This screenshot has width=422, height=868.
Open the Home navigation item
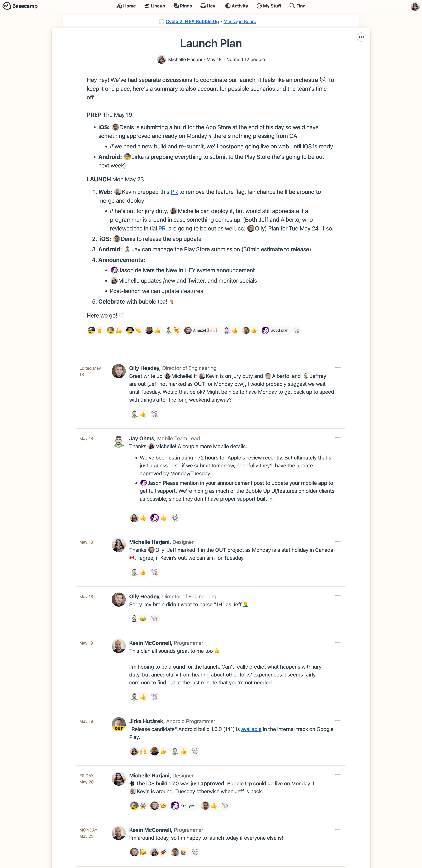click(126, 6)
